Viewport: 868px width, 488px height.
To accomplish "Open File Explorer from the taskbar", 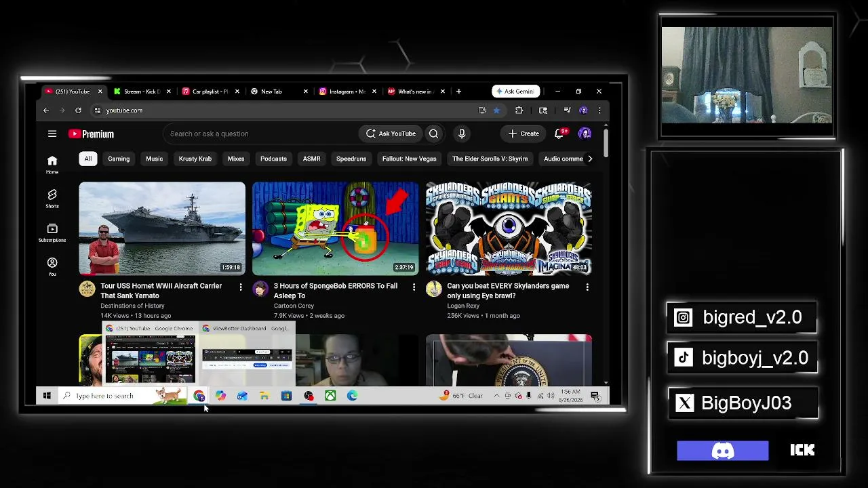I will click(x=264, y=396).
